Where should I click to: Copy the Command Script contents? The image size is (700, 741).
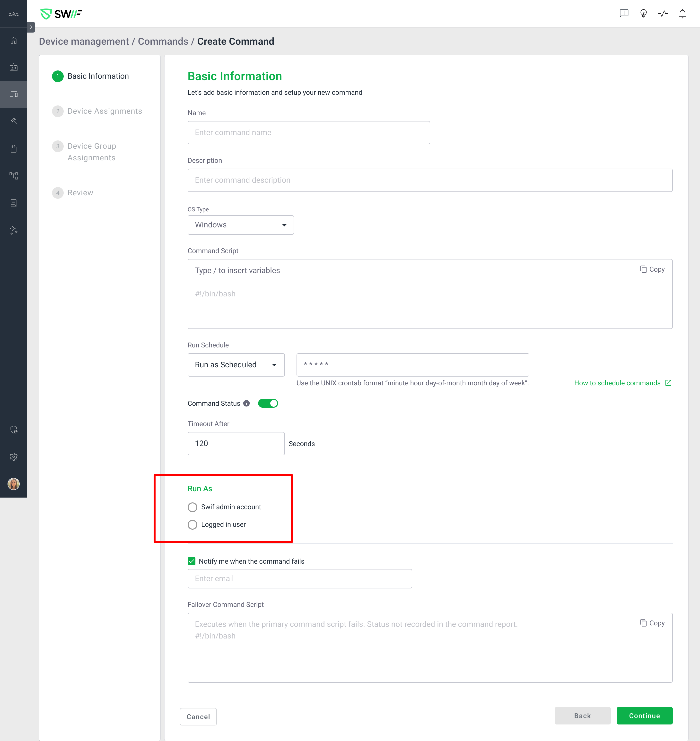[x=652, y=269]
